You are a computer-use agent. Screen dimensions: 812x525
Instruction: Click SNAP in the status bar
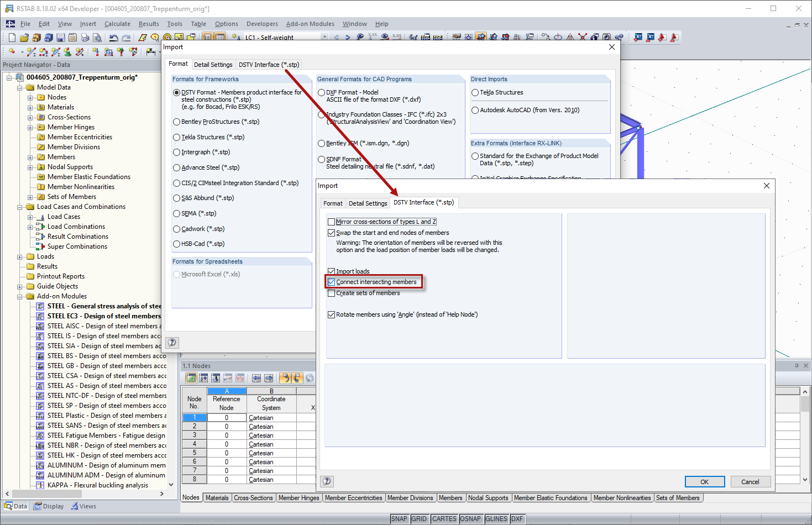(x=399, y=518)
